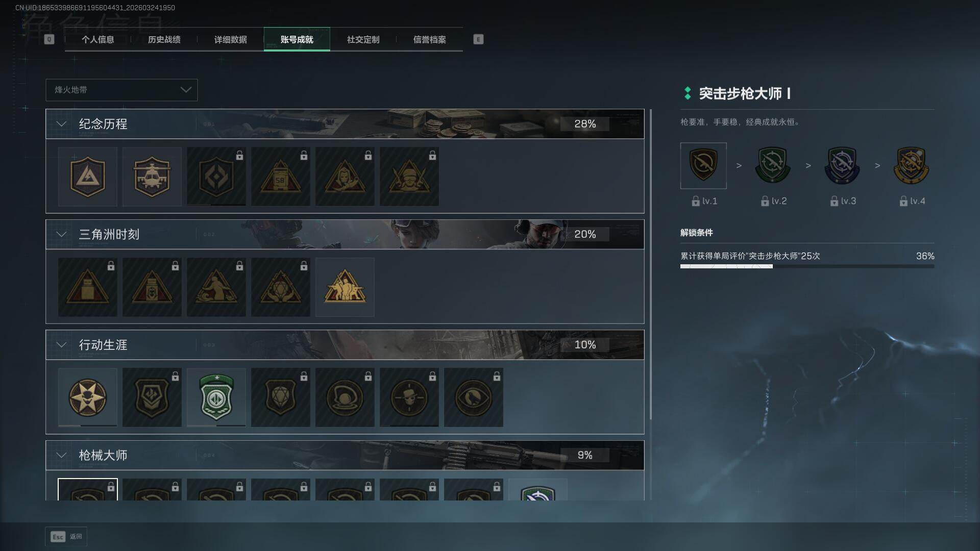Select the locked eye emblem badge
The image size is (980, 551).
pos(473,397)
